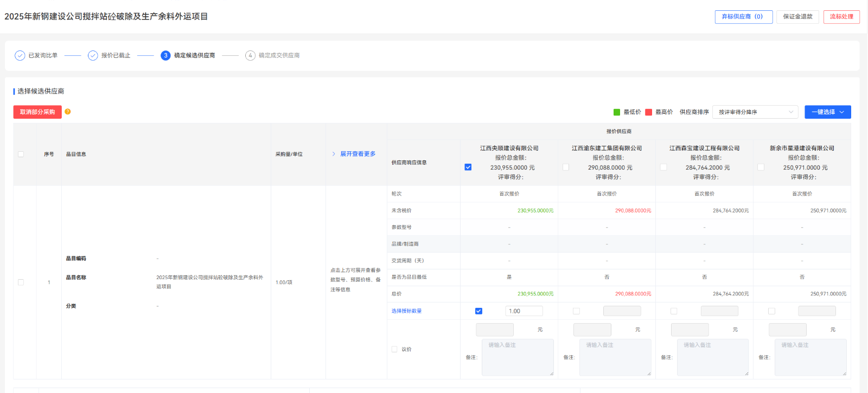Click the 供应商响应信息 column header
868x393 pixels.
pos(409,163)
